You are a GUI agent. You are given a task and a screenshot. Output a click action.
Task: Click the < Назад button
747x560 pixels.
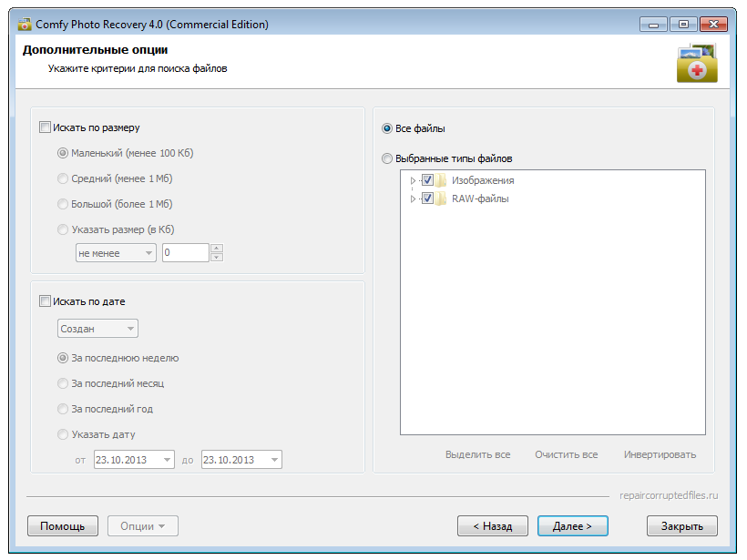tap(493, 525)
